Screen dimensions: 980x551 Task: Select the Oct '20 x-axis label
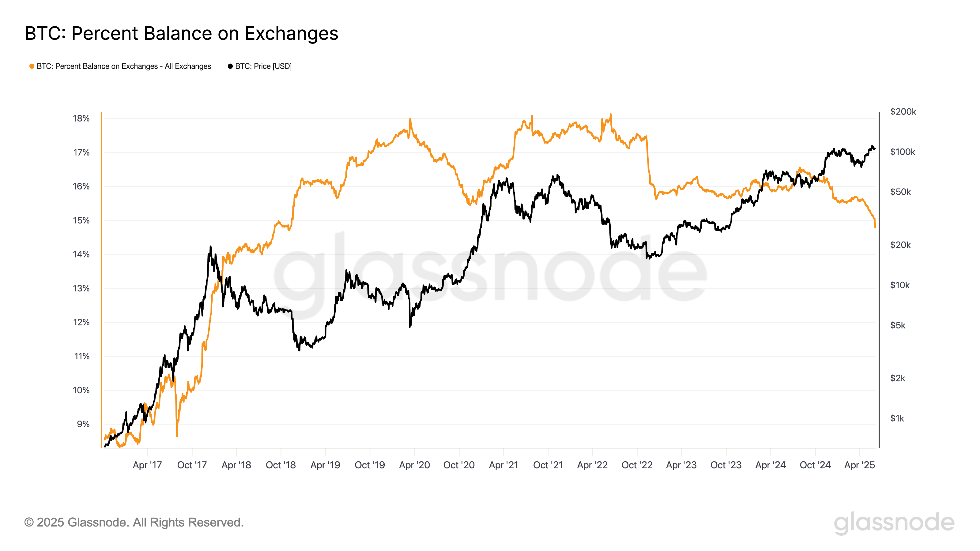459,465
